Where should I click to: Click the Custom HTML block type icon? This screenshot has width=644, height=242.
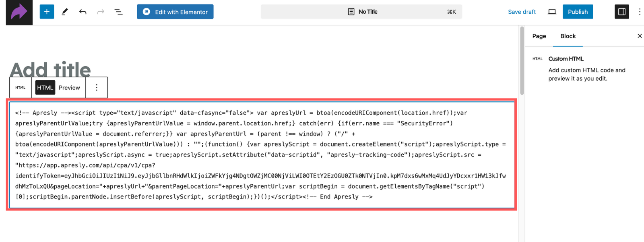click(21, 88)
